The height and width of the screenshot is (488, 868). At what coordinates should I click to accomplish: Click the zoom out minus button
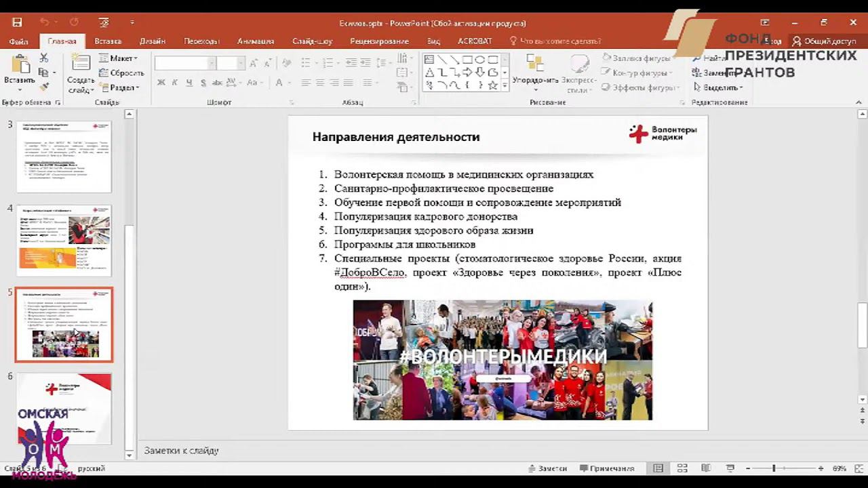pos(747,468)
